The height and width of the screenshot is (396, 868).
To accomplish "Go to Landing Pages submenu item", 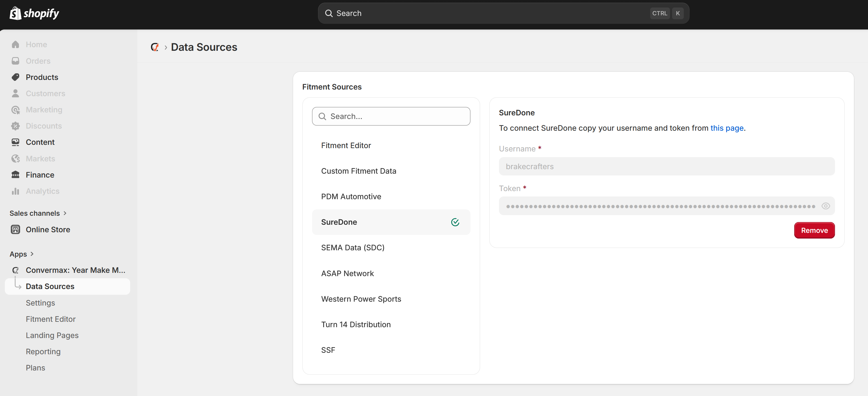I will coord(52,335).
